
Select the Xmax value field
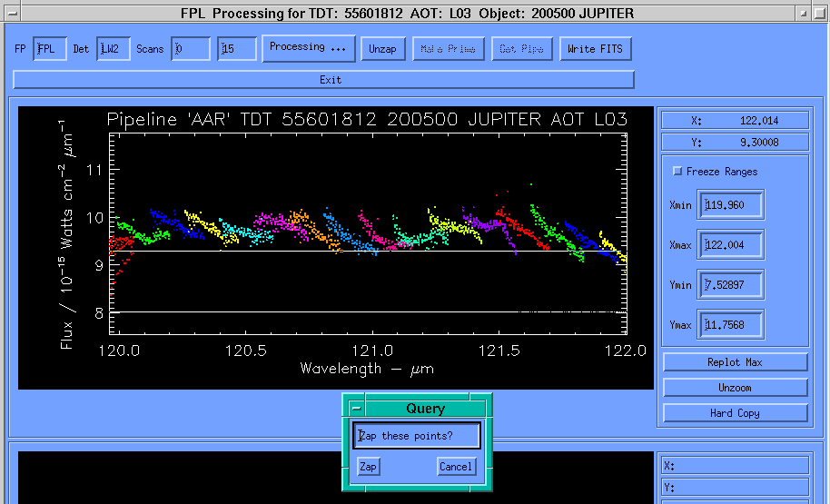point(731,245)
